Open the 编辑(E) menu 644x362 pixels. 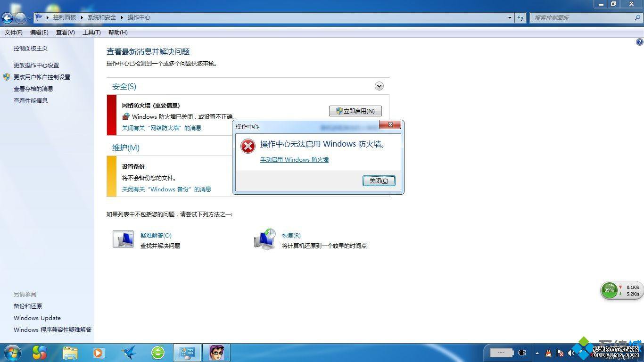pyautogui.click(x=39, y=33)
